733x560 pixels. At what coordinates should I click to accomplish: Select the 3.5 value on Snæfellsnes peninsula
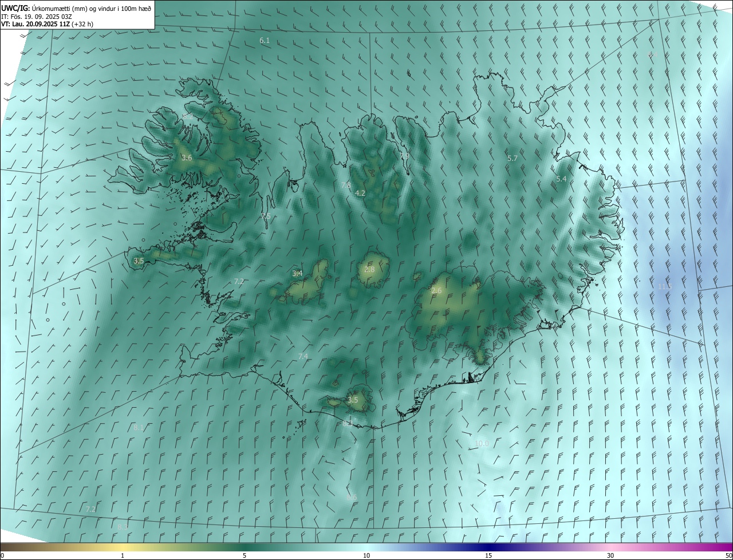[139, 261]
